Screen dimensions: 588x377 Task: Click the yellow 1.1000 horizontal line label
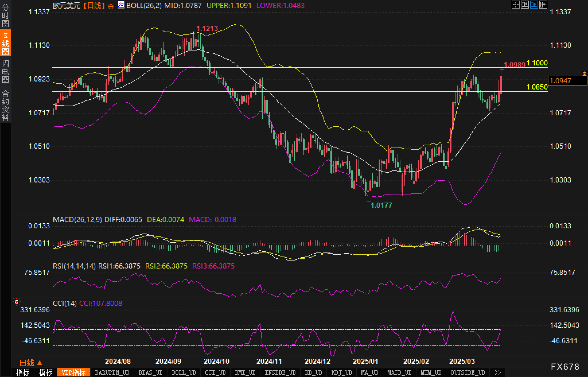tap(537, 63)
